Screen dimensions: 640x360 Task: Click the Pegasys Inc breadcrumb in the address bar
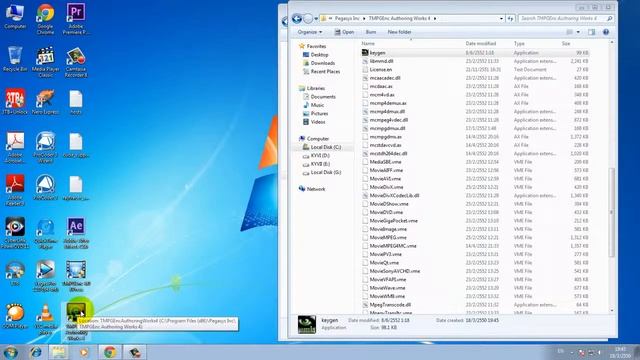tap(347, 18)
